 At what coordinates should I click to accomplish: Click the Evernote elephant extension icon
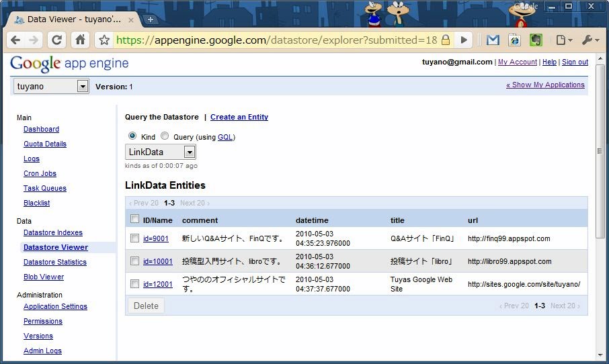tap(536, 40)
